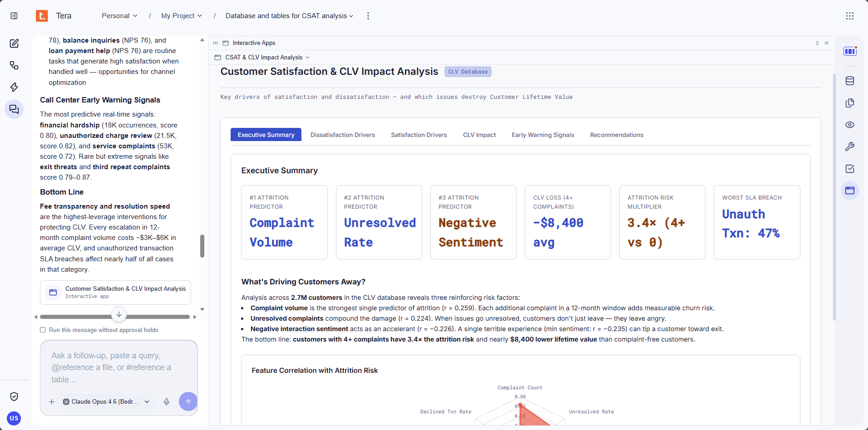Open the checkbox tasks icon in right rail
868x430 pixels.
[x=850, y=169]
